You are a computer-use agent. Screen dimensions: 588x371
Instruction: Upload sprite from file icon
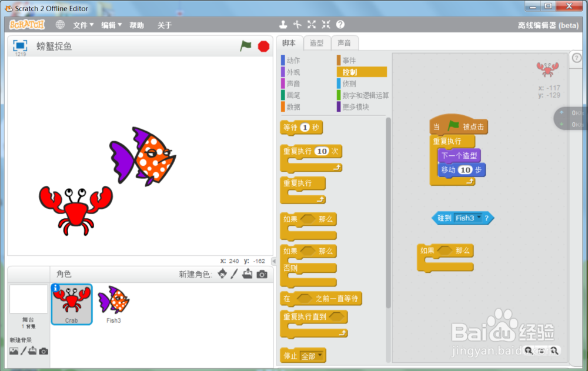pyautogui.click(x=247, y=274)
